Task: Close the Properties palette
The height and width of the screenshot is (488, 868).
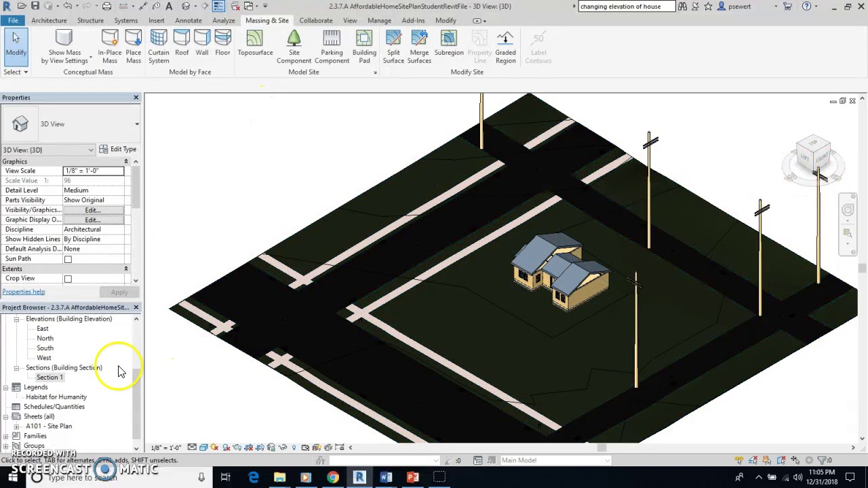Action: point(136,98)
